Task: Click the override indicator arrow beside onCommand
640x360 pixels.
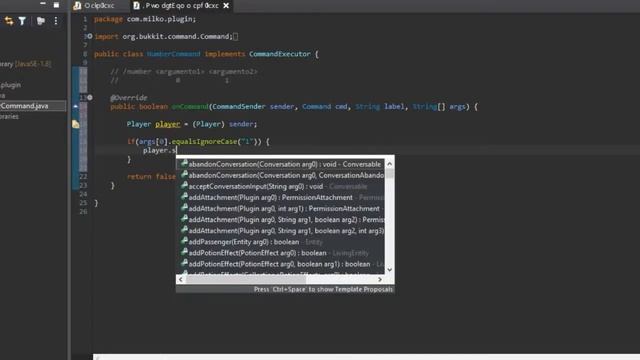Action: [76, 106]
